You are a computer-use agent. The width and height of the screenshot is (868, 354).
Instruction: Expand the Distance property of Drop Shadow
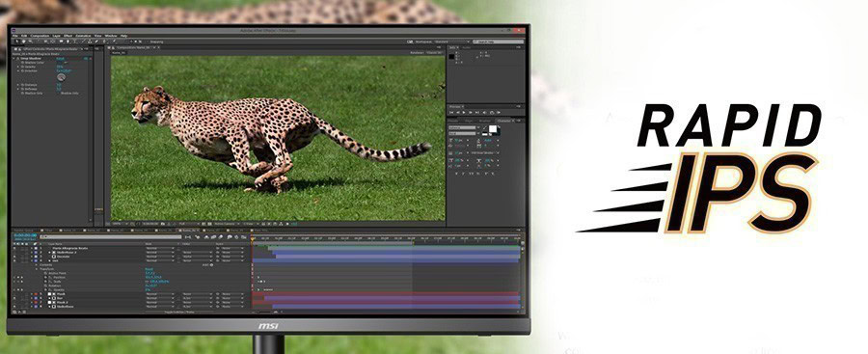(17, 85)
